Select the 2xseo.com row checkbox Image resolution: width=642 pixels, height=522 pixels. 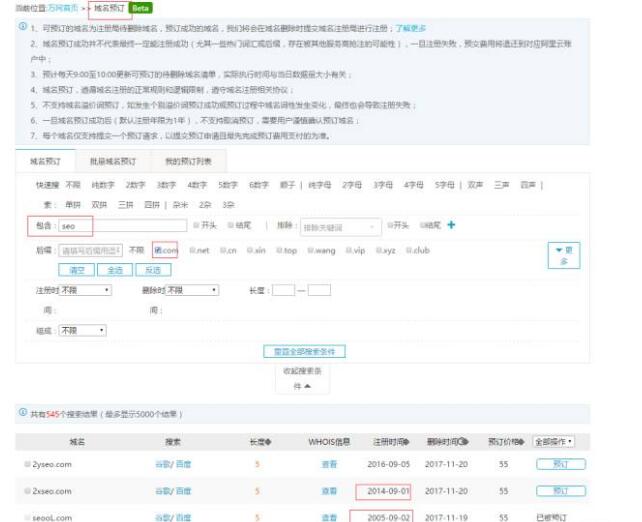[27, 490]
